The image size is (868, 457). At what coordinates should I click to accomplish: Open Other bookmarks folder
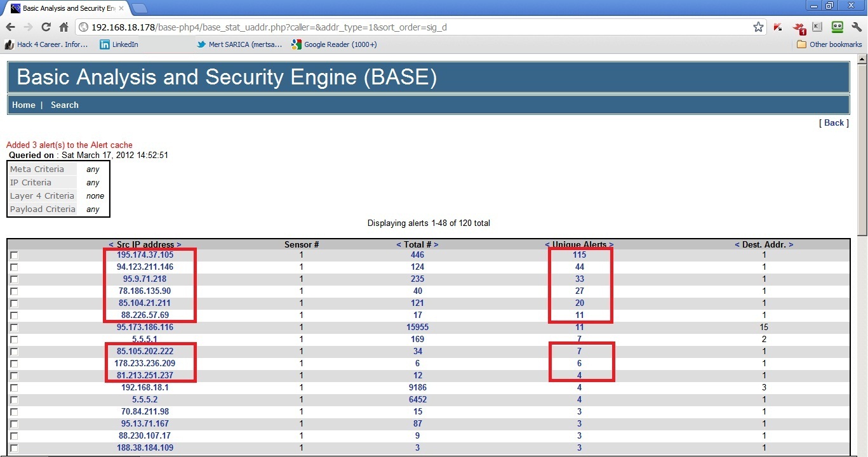[829, 44]
